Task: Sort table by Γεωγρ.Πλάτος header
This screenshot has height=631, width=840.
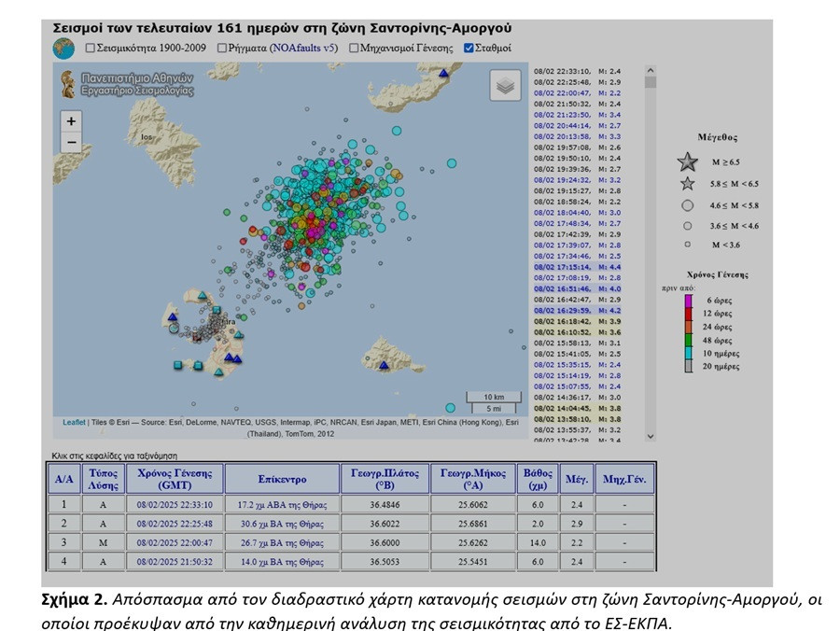Action: (x=385, y=479)
